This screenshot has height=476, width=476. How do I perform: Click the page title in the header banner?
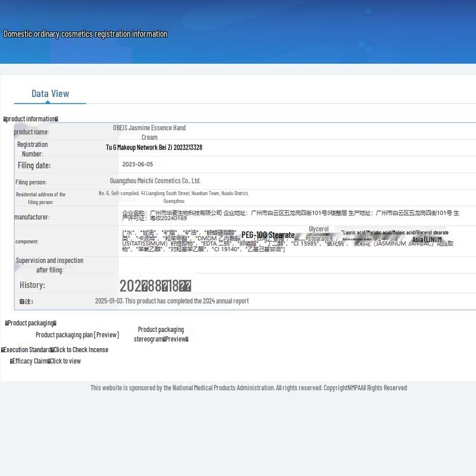(x=86, y=34)
